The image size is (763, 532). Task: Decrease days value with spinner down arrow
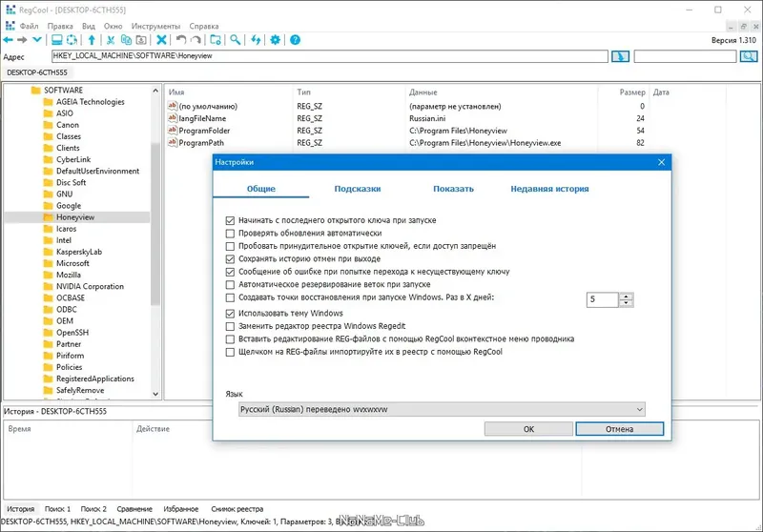627,303
